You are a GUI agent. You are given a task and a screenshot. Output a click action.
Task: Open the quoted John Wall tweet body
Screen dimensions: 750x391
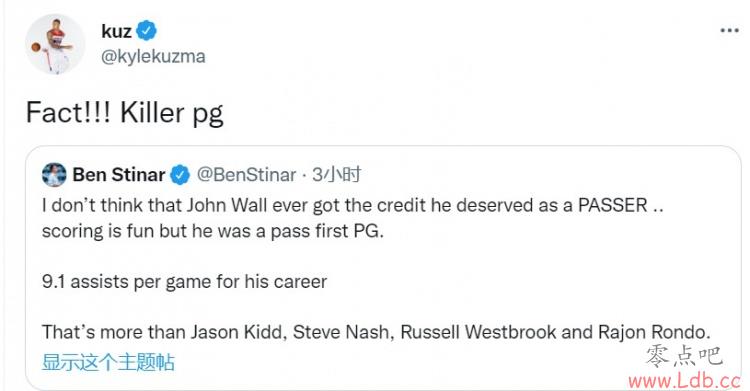point(376,268)
